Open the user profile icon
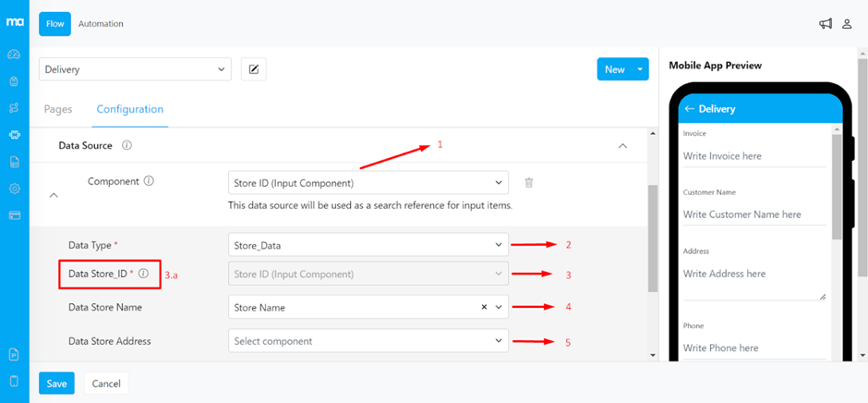 click(x=847, y=24)
